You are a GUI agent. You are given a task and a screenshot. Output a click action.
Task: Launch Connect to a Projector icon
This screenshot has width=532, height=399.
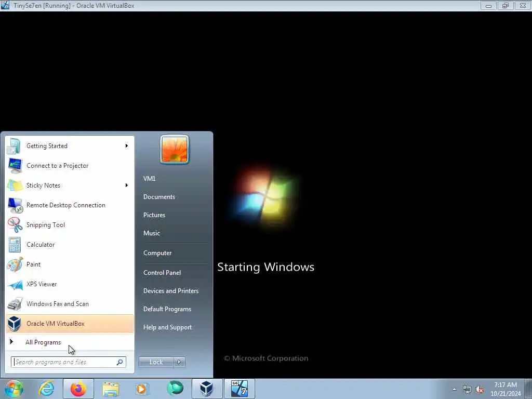(15, 166)
